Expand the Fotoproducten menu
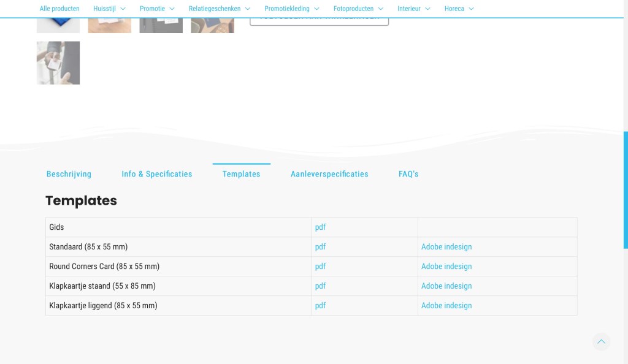Viewport: 628px width, 364px height. [x=358, y=9]
